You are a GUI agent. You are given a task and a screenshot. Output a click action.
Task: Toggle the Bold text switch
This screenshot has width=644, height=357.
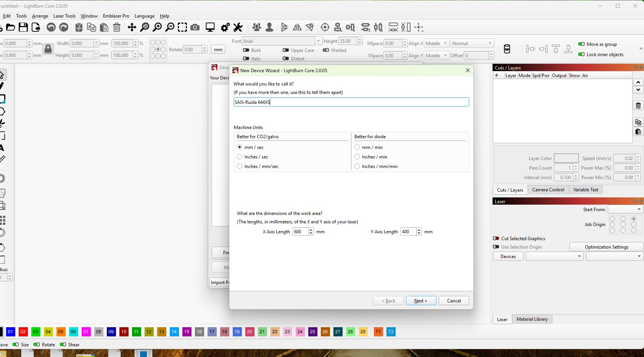(x=246, y=50)
